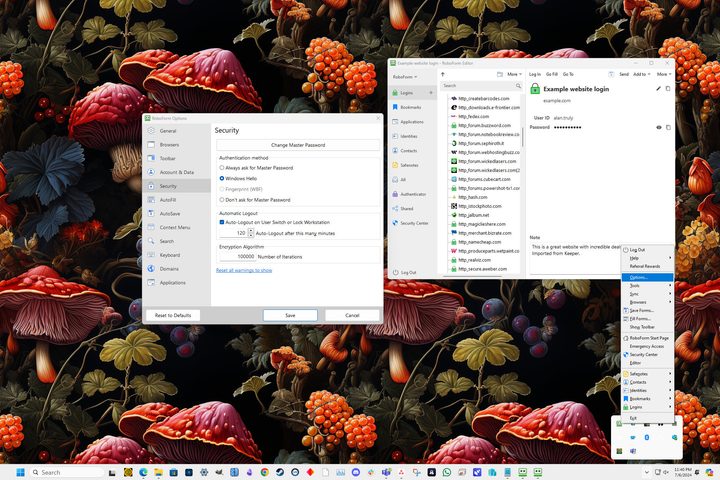The width and height of the screenshot is (720, 480).
Task: Expand the More dropdown above login list
Action: click(x=515, y=74)
